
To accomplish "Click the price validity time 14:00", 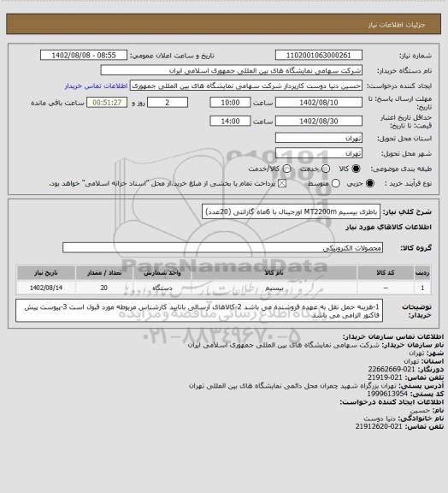I will (230, 122).
